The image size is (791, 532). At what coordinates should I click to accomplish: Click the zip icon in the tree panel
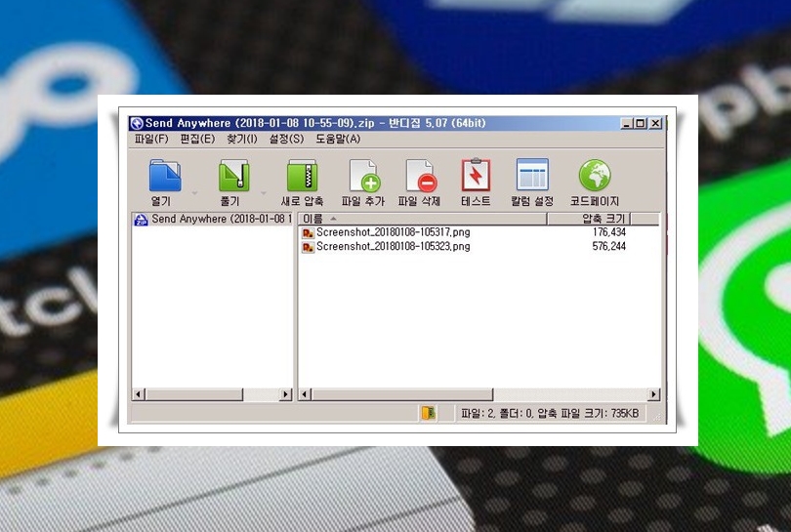click(x=141, y=220)
